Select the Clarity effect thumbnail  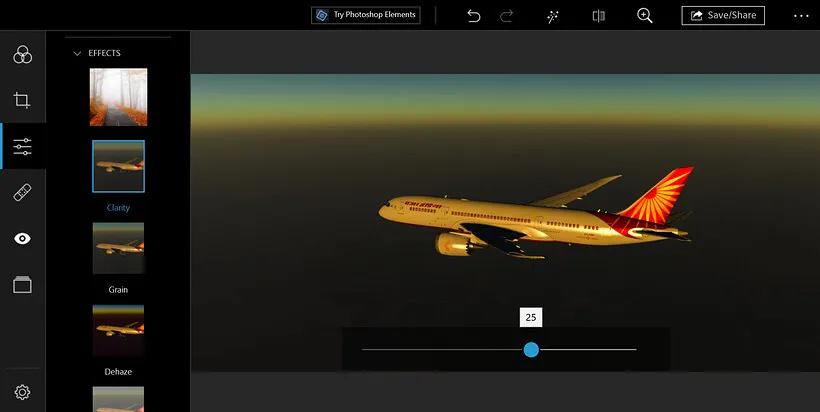click(118, 166)
